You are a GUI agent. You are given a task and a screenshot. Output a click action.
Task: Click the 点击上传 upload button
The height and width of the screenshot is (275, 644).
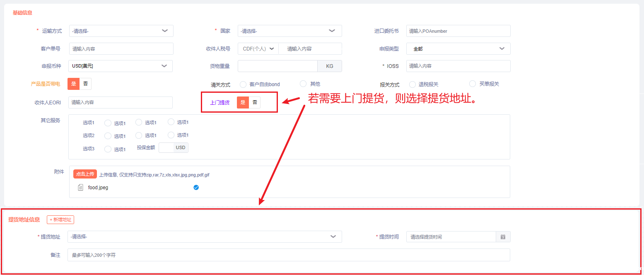coord(85,174)
